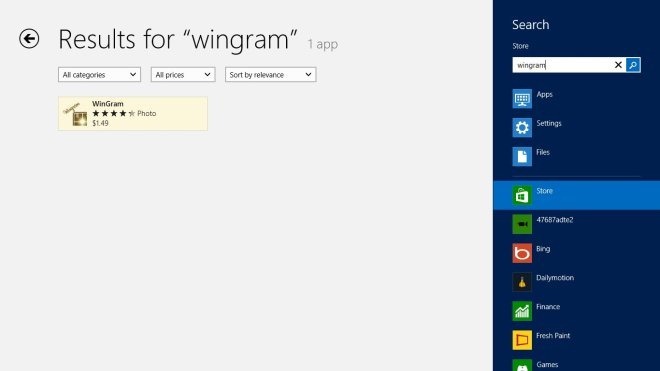This screenshot has width=660, height=371.
Task: Click the $1.49 price on WinGram
Action: click(100, 123)
